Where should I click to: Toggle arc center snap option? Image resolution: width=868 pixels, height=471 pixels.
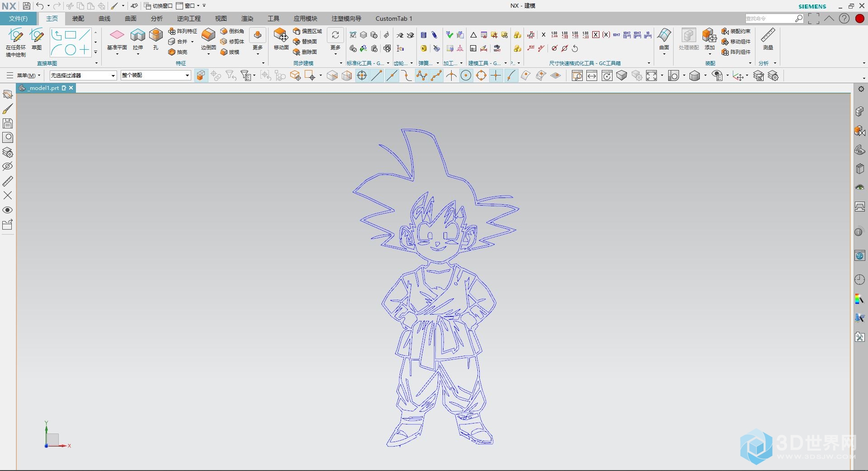pos(466,75)
